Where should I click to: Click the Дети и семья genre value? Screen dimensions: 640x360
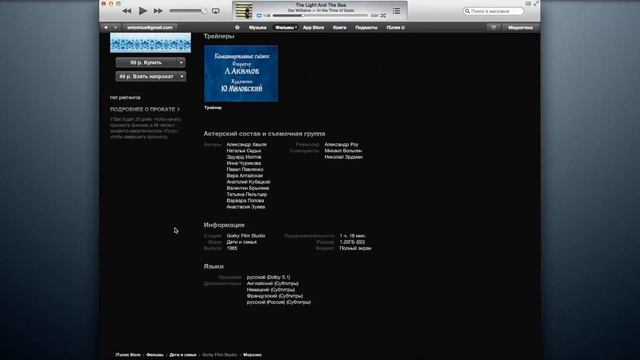click(242, 242)
